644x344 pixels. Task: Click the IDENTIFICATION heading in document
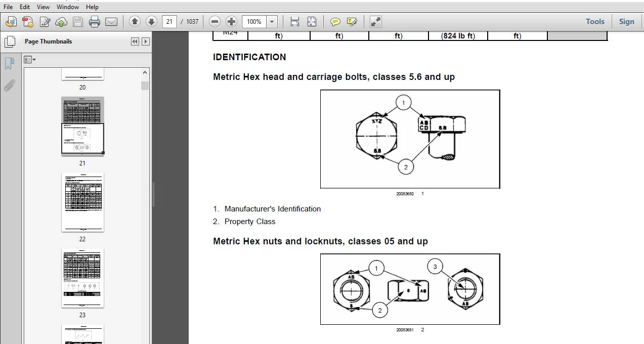click(x=249, y=57)
